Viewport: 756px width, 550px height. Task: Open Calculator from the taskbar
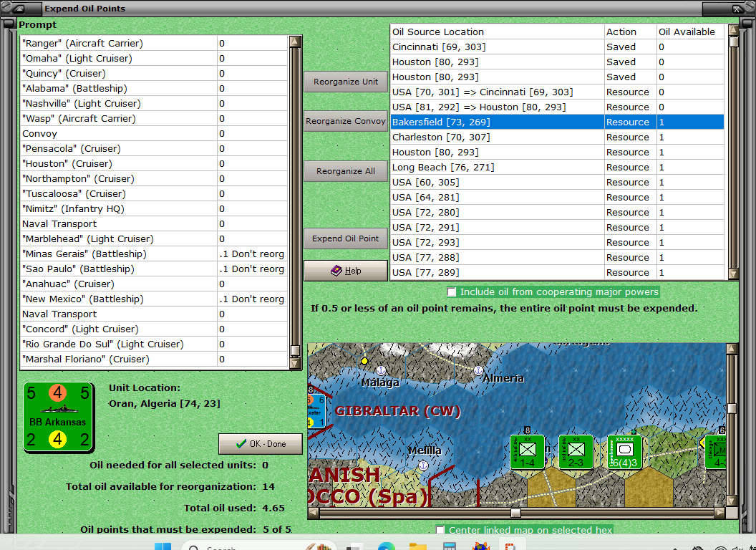(x=450, y=546)
